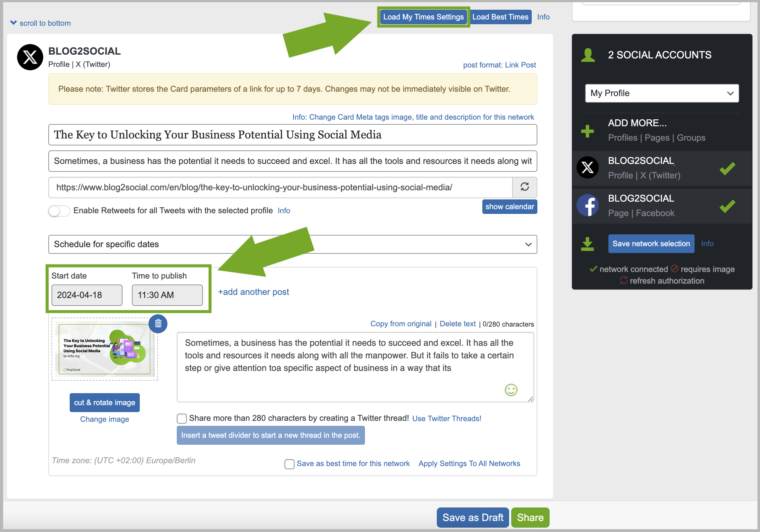Click the post title input field
760x532 pixels.
[x=293, y=135]
